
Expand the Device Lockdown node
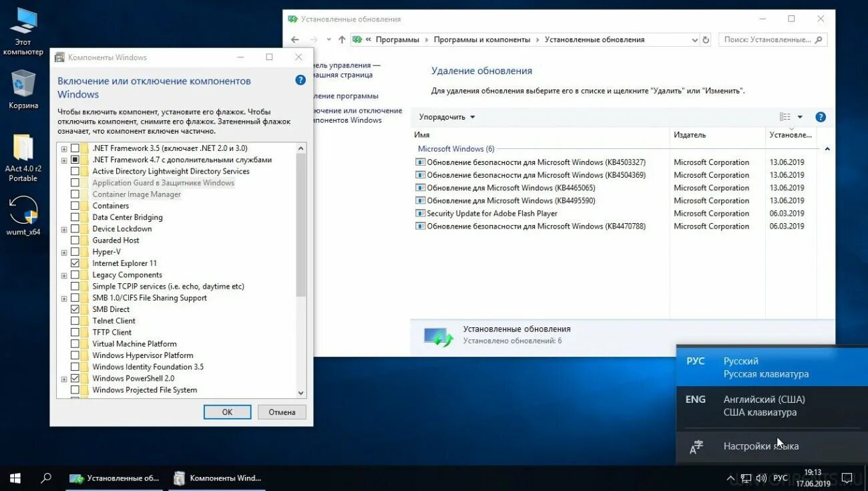[64, 229]
